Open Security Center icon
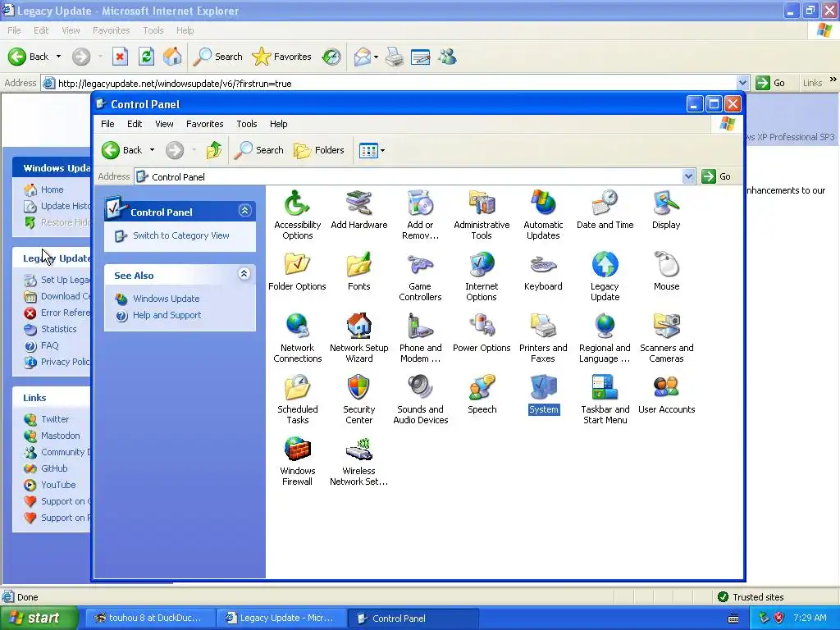This screenshot has height=630, width=840. [359, 400]
